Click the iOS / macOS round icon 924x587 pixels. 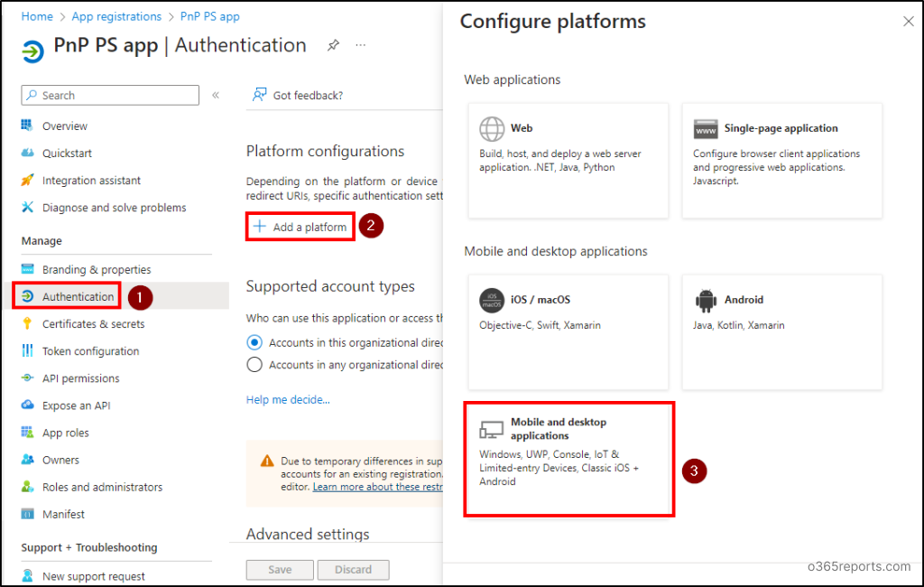click(492, 301)
